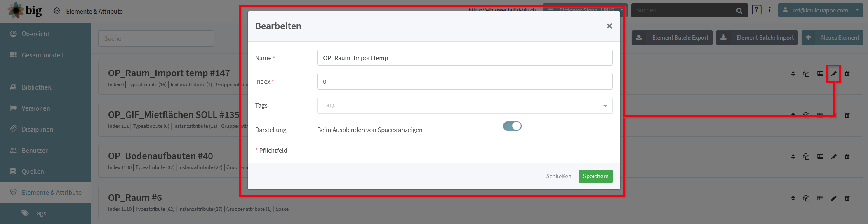The width and height of the screenshot is (868, 224).
Task: Click 'Typeattribute (16)' under OP_Raum_Import temp
Action: click(x=147, y=85)
